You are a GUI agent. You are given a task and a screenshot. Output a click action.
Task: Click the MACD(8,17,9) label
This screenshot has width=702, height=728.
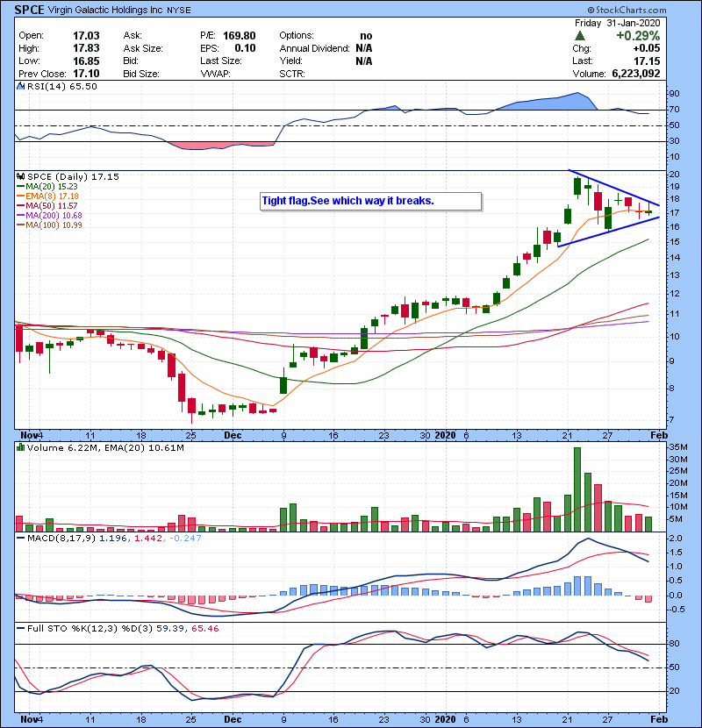[x=61, y=539]
